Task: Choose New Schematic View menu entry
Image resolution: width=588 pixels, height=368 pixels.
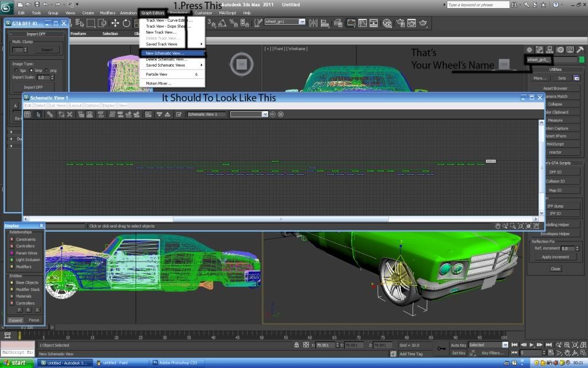Action: click(172, 53)
